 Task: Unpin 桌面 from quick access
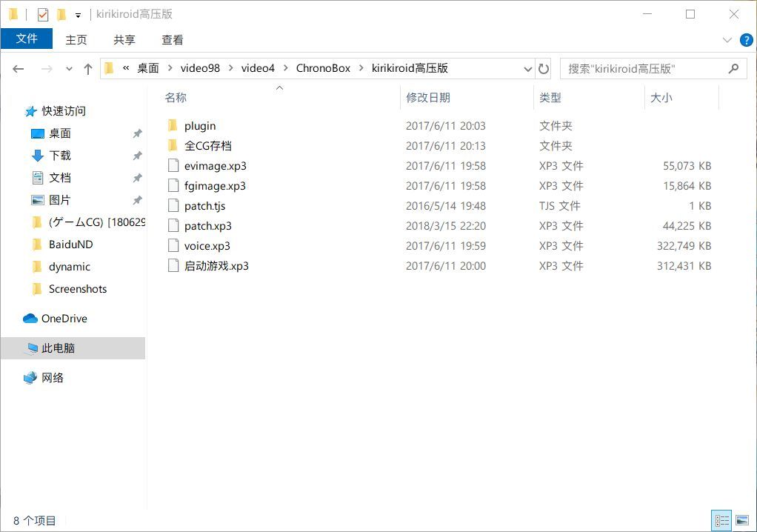point(137,133)
